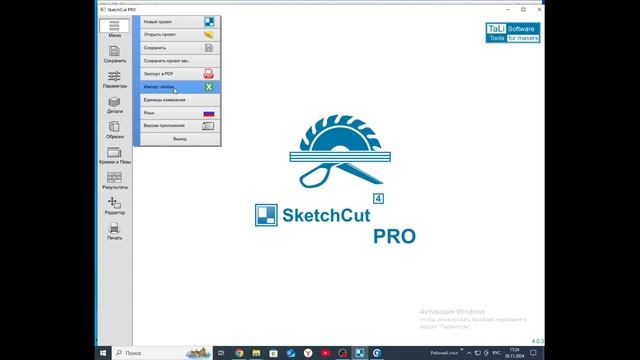
Task: Click the volume tray icon
Action: 486,353
